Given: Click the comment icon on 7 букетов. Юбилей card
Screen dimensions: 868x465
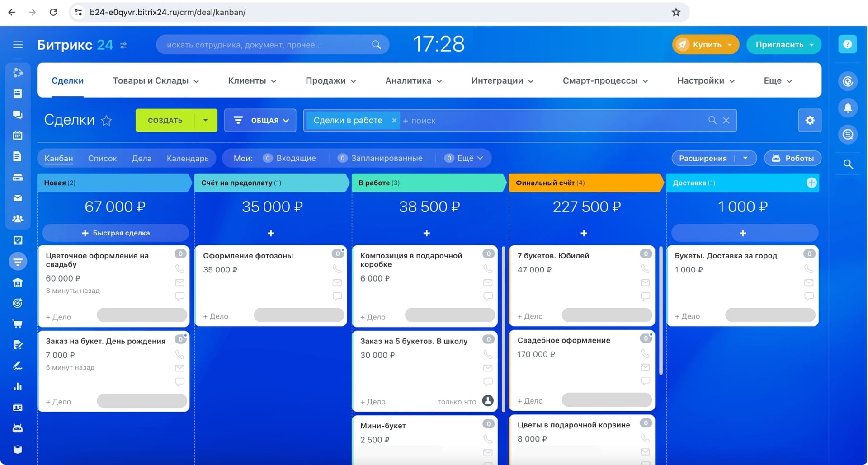Looking at the screenshot, I should pos(646,296).
